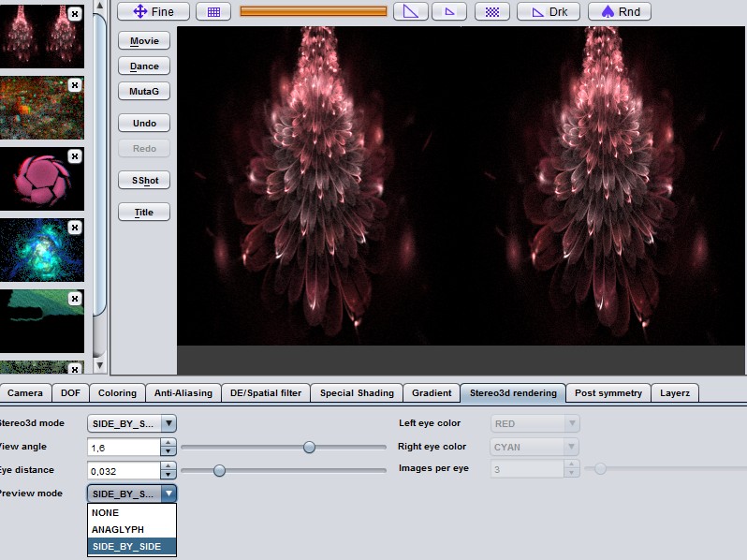Switch to the Gradient tab
Image resolution: width=747 pixels, height=560 pixels.
click(x=432, y=393)
